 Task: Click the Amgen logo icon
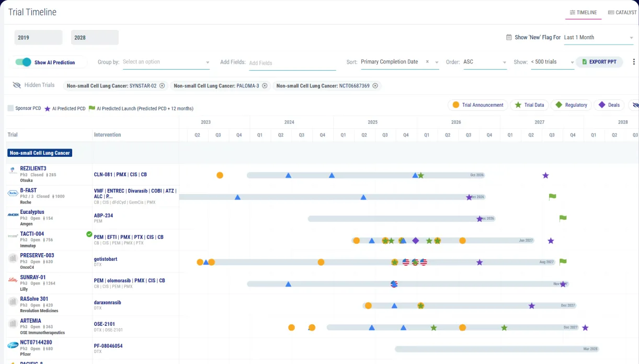(x=13, y=215)
